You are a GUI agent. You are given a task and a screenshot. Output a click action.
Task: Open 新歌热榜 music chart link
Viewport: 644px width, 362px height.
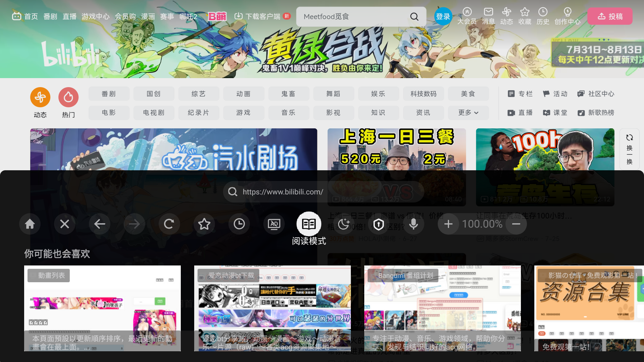pos(596,113)
